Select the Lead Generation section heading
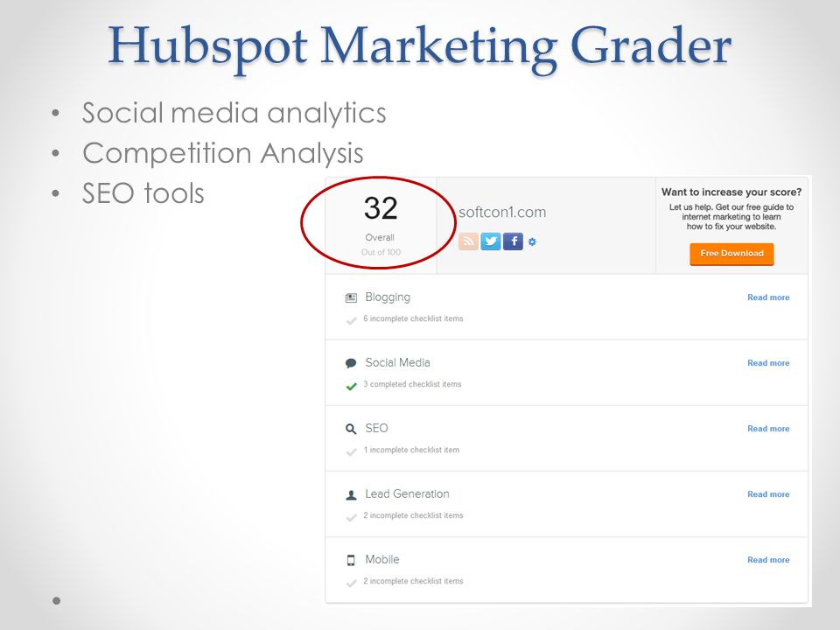This screenshot has width=840, height=630. click(x=407, y=493)
